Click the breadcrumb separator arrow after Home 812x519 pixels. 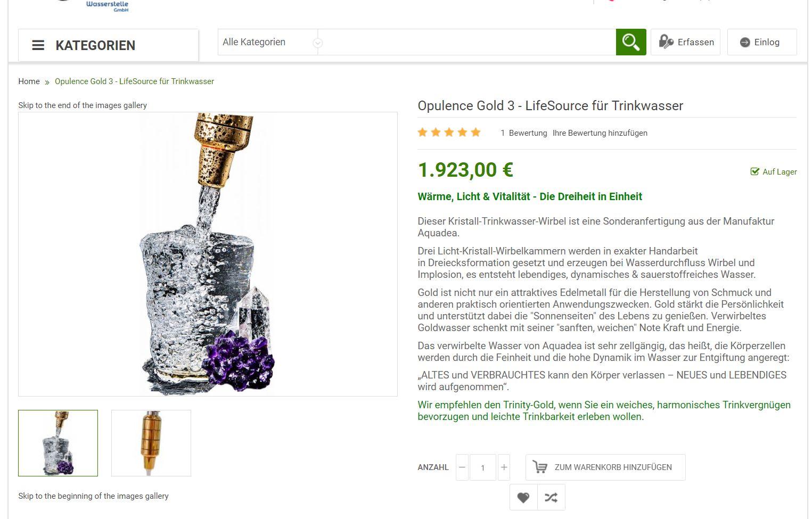47,82
